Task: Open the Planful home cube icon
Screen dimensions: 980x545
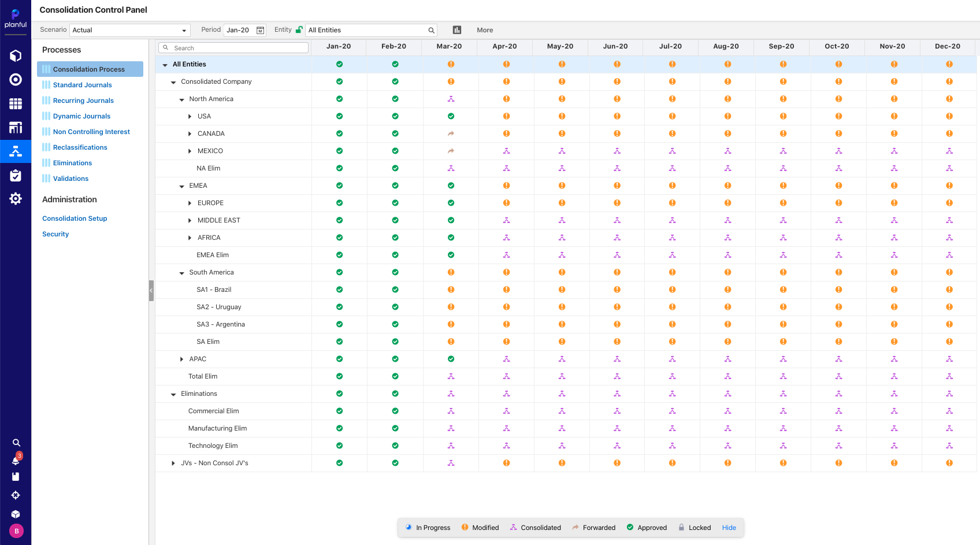Action: point(16,55)
